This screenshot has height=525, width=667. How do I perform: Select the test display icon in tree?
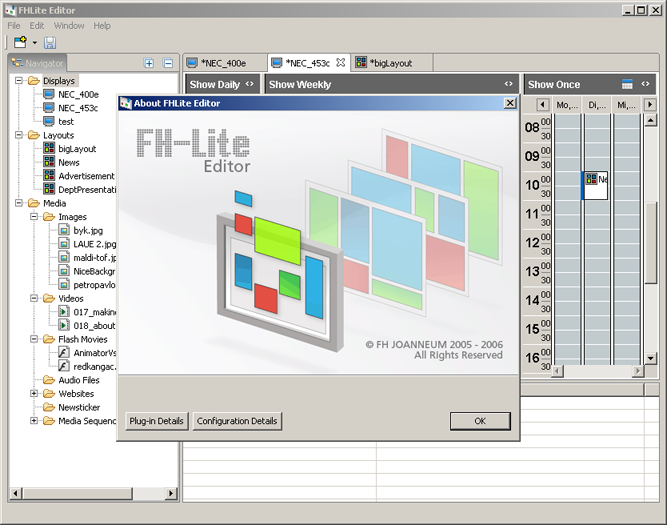[49, 121]
